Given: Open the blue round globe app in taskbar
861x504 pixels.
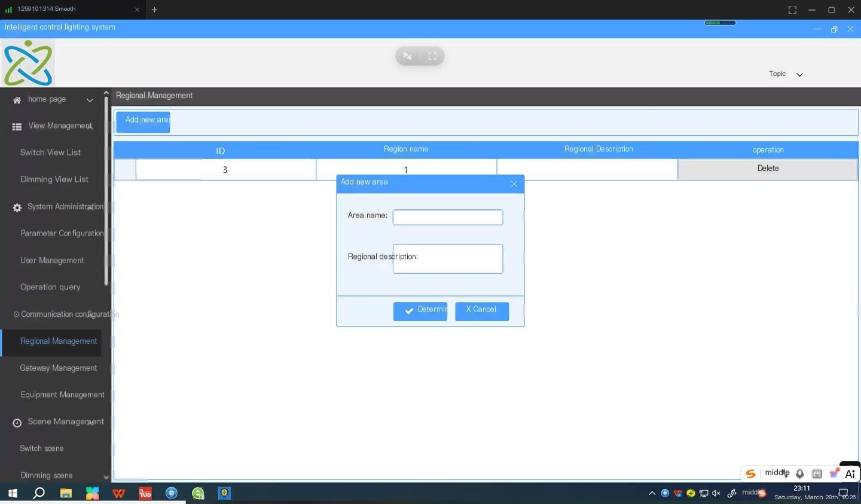Looking at the screenshot, I should pos(172,493).
